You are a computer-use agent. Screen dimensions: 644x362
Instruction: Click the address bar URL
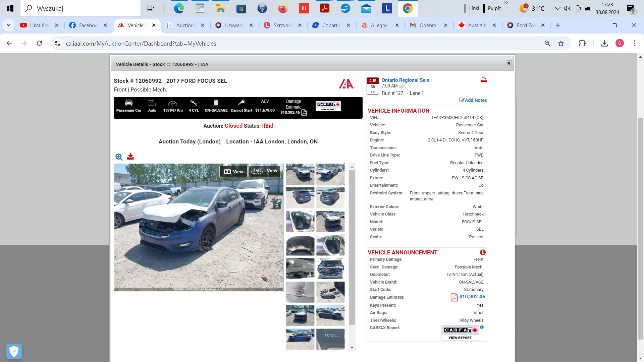[x=141, y=44]
